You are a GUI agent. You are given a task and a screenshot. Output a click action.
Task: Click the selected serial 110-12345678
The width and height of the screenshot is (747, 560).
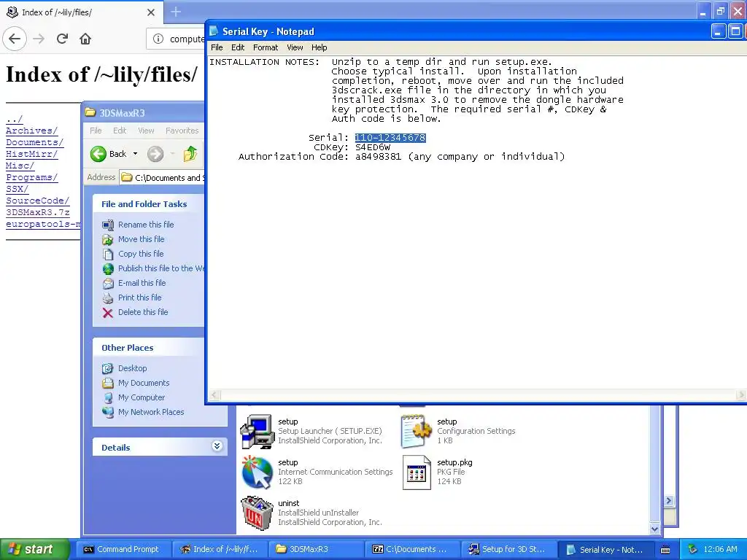tap(390, 138)
